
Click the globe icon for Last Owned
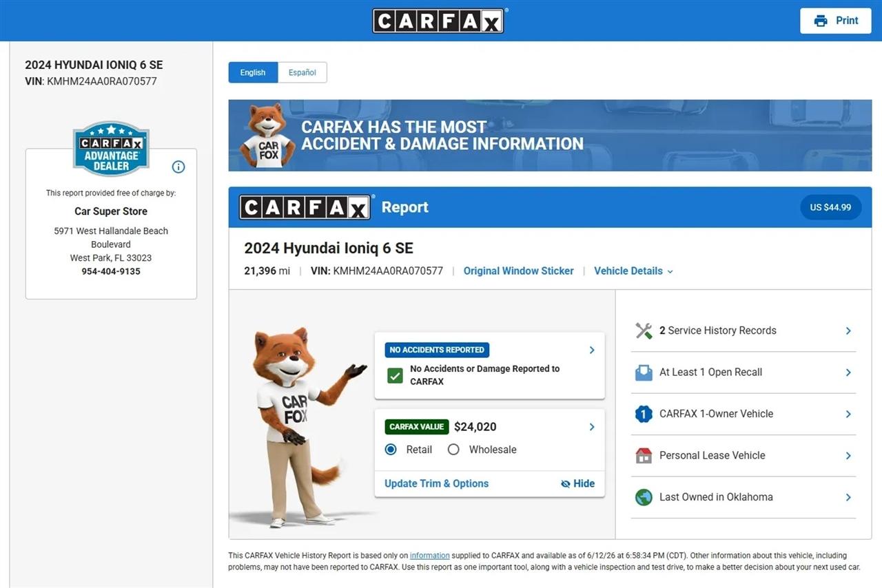(x=644, y=497)
